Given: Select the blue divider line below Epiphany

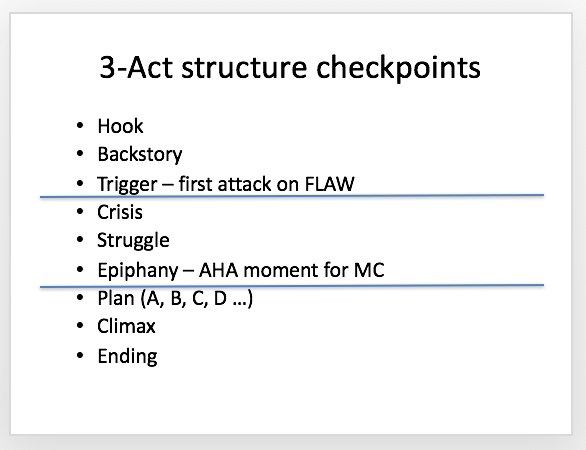Looking at the screenshot, I should click(x=292, y=286).
